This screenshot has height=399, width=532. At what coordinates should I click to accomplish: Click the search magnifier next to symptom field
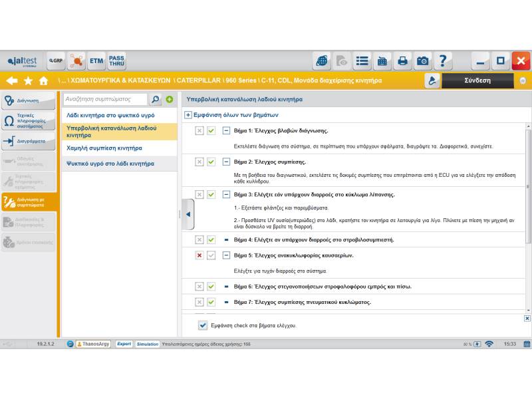click(155, 100)
